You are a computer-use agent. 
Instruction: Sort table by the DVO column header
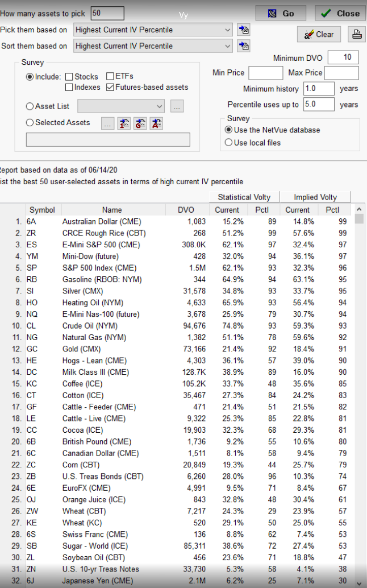(x=186, y=210)
